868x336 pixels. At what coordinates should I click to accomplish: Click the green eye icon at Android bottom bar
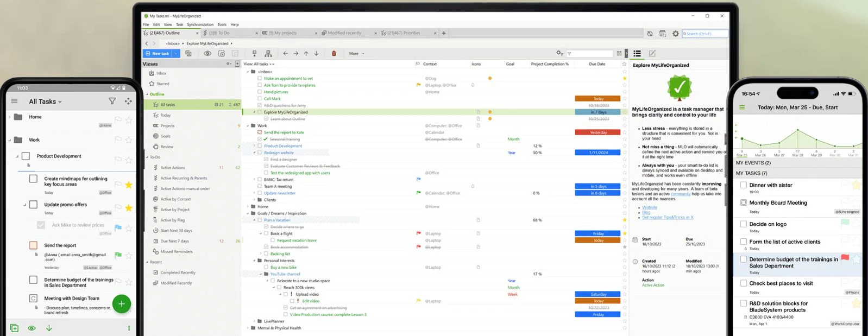click(x=32, y=328)
